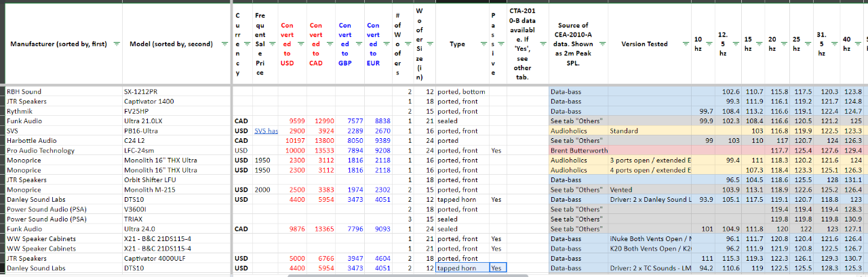Select the 'Manufacturer (sorted by, first)' header cell
The image size is (868, 277).
(x=62, y=44)
